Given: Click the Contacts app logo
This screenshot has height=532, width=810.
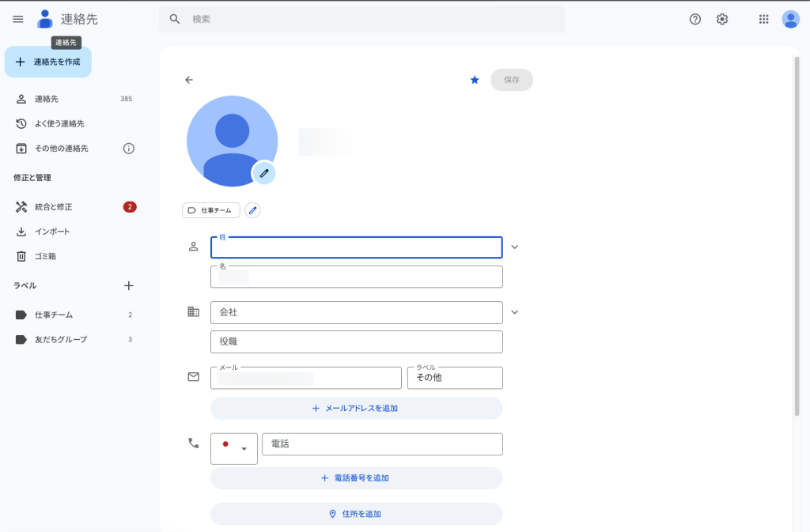Looking at the screenshot, I should 44,19.
